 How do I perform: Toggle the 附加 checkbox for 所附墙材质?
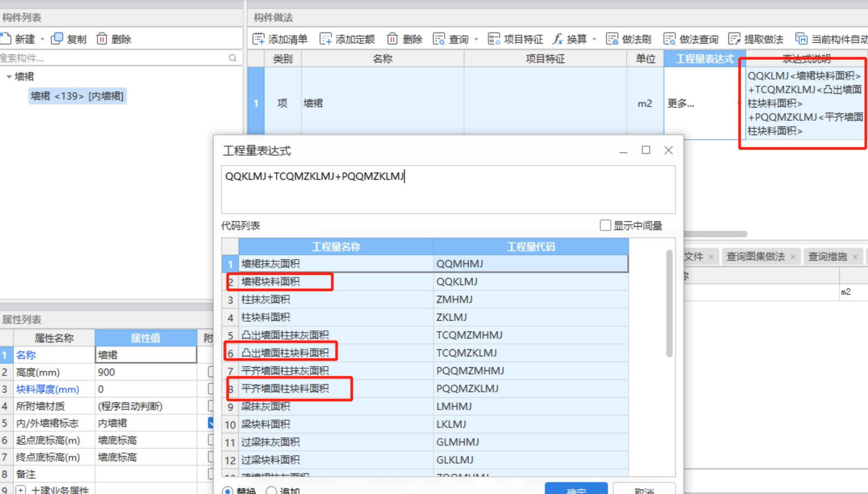(211, 406)
